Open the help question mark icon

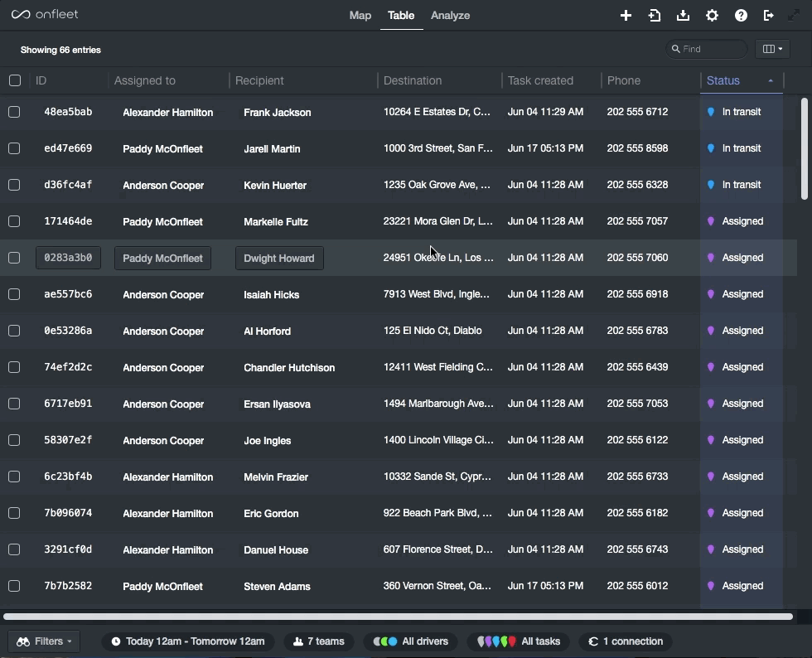[x=741, y=16]
